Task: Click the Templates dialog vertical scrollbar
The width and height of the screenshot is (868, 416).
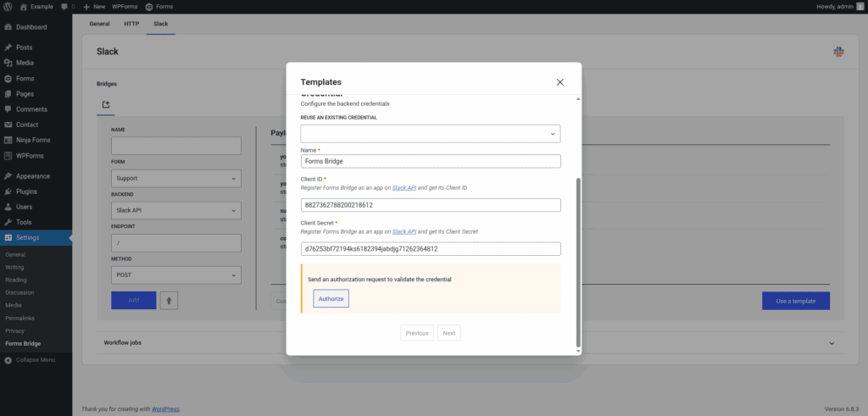Action: pos(578,261)
